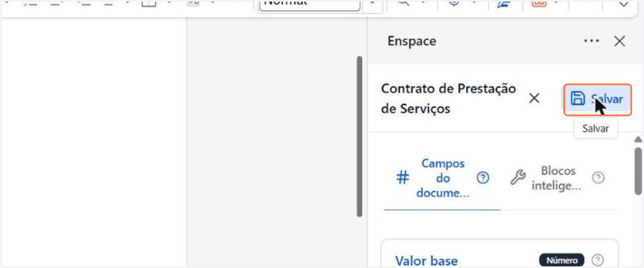Select the Valor base field
The width and height of the screenshot is (644, 268).
click(427, 261)
